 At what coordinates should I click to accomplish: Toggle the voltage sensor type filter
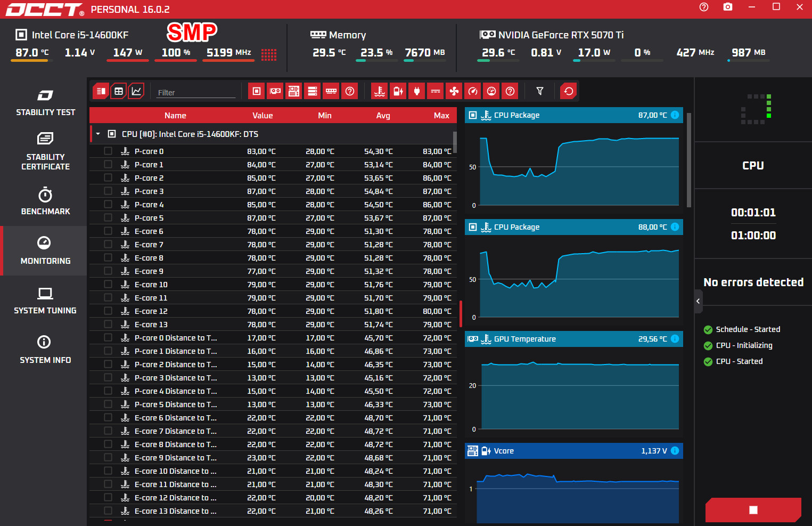tap(398, 91)
